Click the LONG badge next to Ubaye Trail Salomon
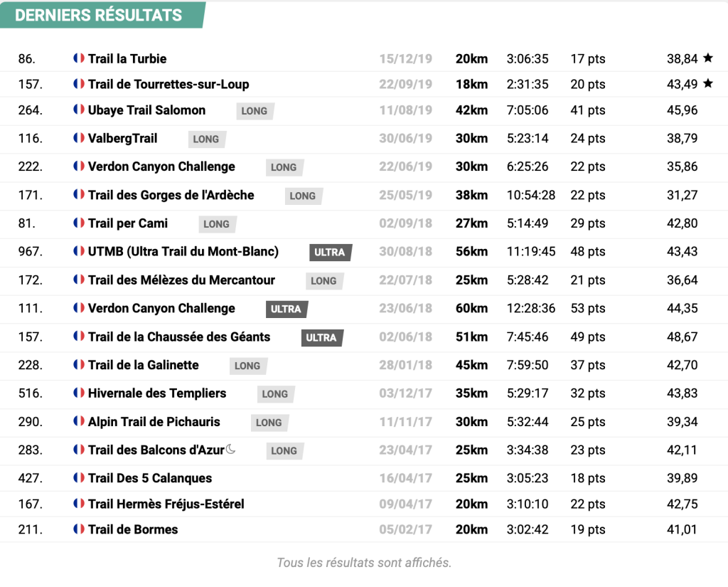Viewport: 728px width, 587px height. 255,111
